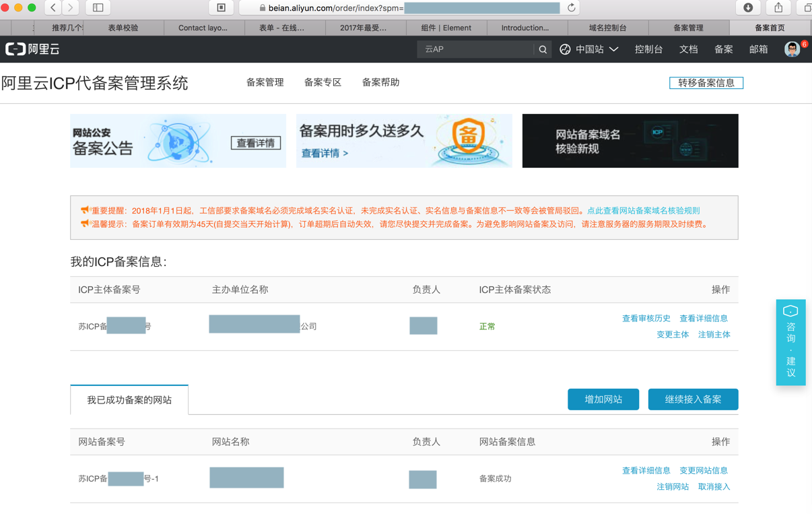Screen dimensions: 812x514
Task: Open the 咨询·建议 floating widget
Action: pyautogui.click(x=790, y=342)
